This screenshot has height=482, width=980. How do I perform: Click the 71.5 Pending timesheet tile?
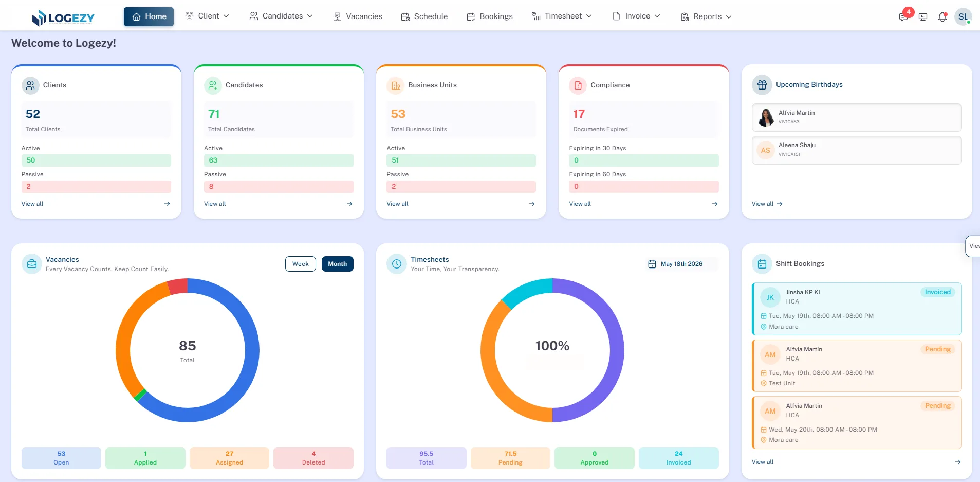click(510, 458)
